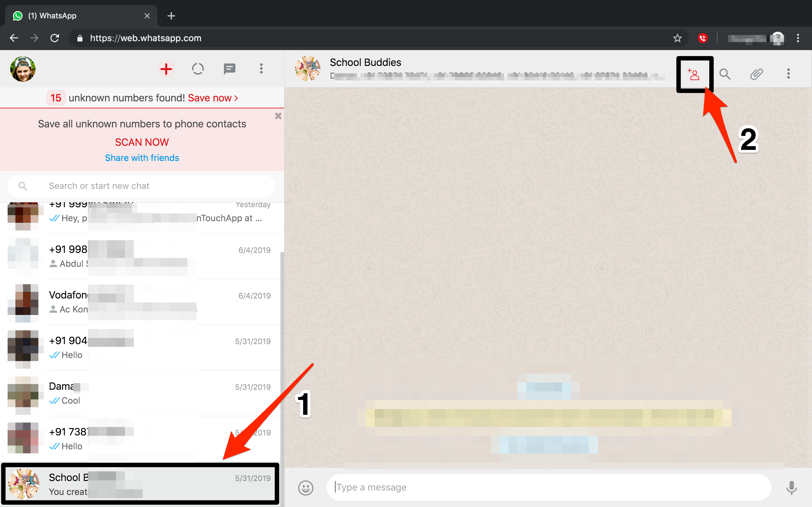Open the attach paperclip icon
Image resolution: width=812 pixels, height=507 pixels.
tap(756, 74)
